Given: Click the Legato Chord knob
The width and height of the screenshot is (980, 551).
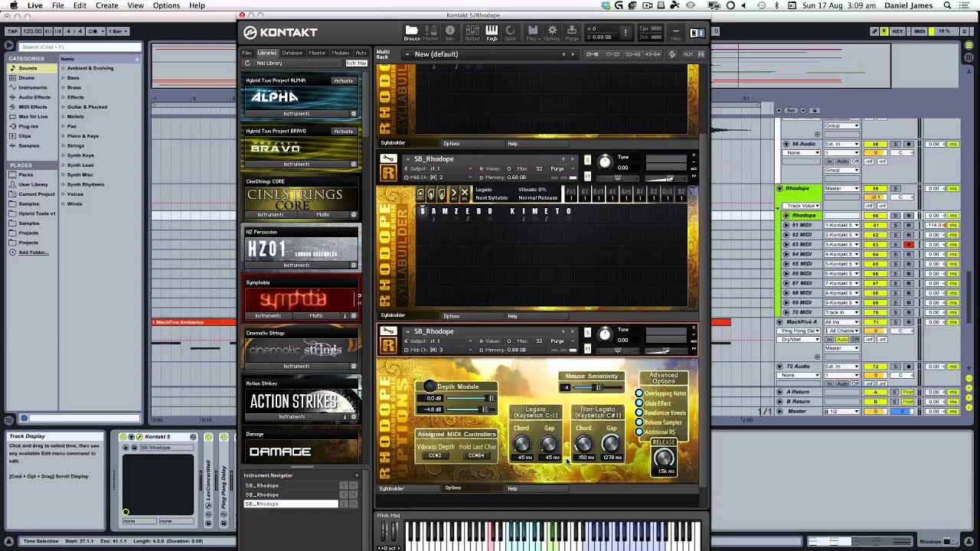Looking at the screenshot, I should [521, 443].
